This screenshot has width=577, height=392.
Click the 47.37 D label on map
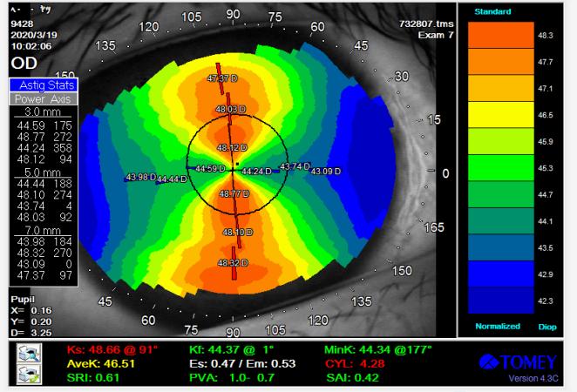coord(222,78)
